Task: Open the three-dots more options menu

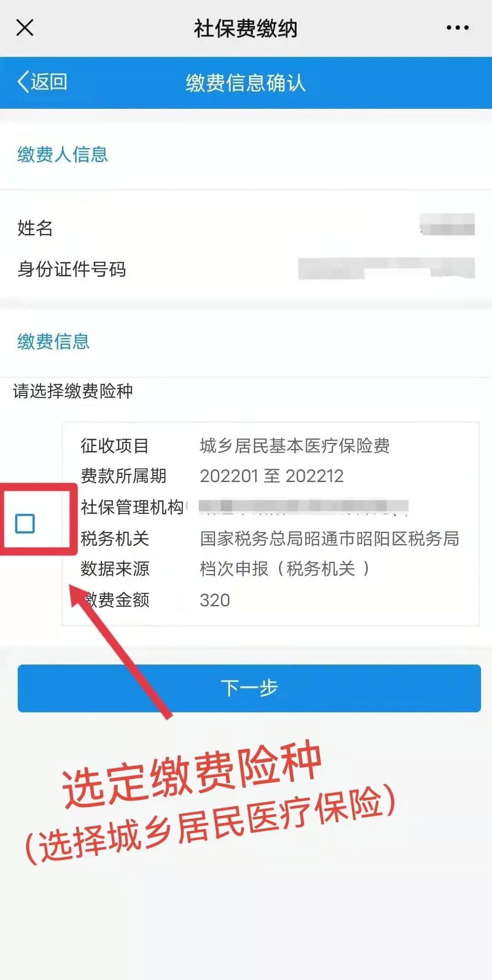Action: coord(457,28)
